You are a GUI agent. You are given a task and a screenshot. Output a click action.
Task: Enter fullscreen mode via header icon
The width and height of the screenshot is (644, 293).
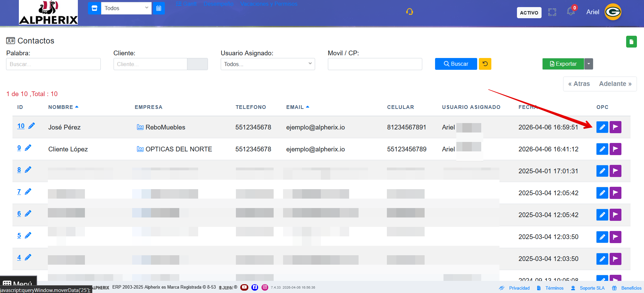[552, 12]
